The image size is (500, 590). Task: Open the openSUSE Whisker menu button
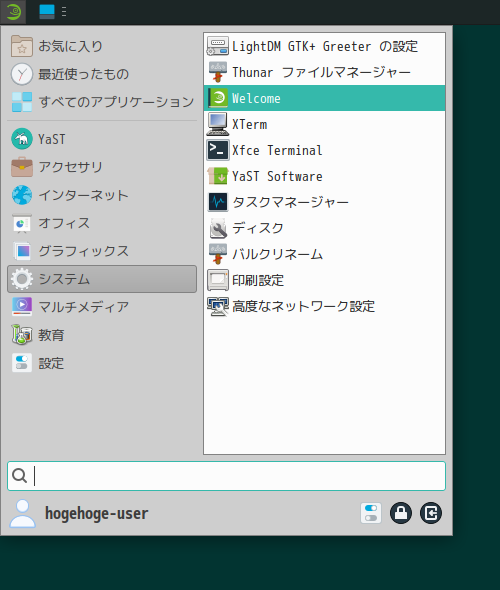pyautogui.click(x=14, y=12)
